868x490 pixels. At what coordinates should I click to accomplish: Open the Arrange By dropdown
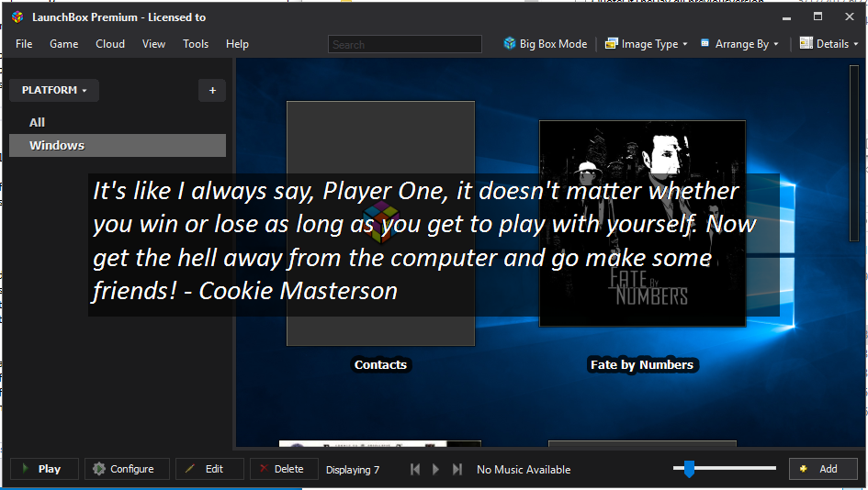point(739,44)
